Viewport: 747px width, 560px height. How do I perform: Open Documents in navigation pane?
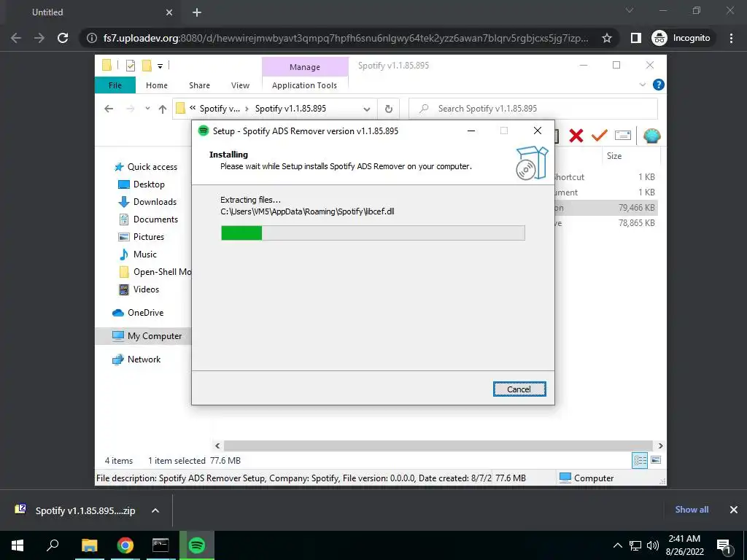point(148,219)
